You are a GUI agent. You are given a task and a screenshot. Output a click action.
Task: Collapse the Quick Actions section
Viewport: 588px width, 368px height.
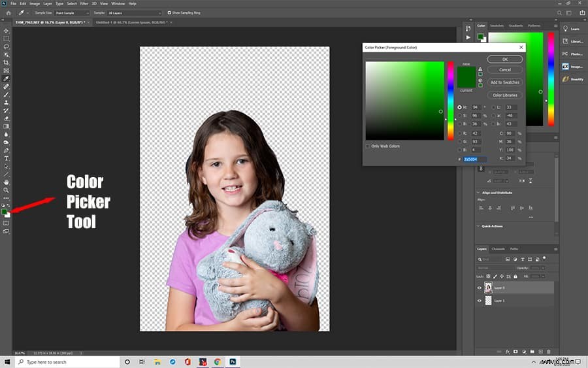(478, 226)
